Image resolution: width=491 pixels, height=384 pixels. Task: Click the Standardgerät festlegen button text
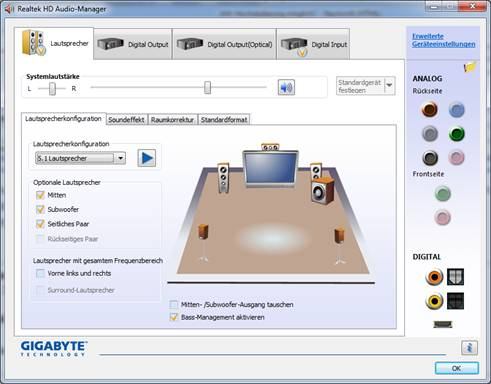pyautogui.click(x=360, y=86)
